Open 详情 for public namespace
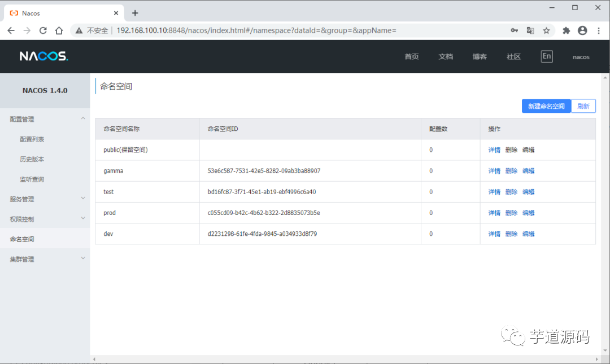The height and width of the screenshot is (364, 610). (494, 150)
